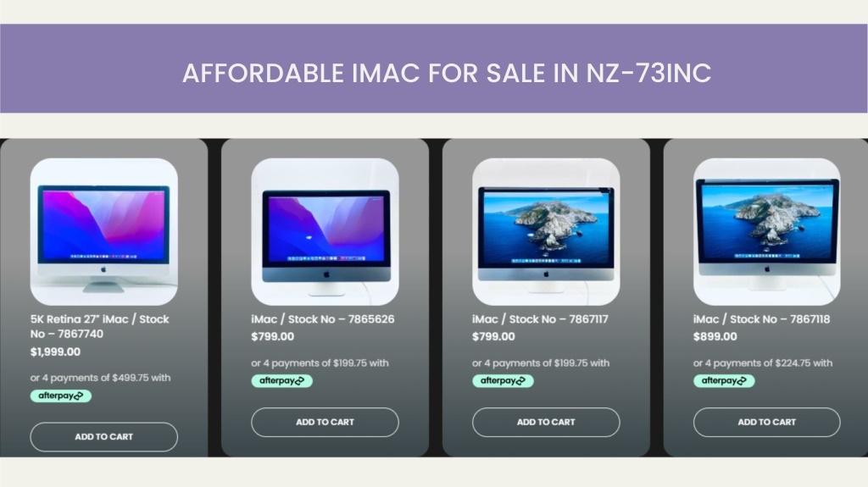The height and width of the screenshot is (487, 868).
Task: Click the $1,999.00 price text
Action: click(x=55, y=352)
